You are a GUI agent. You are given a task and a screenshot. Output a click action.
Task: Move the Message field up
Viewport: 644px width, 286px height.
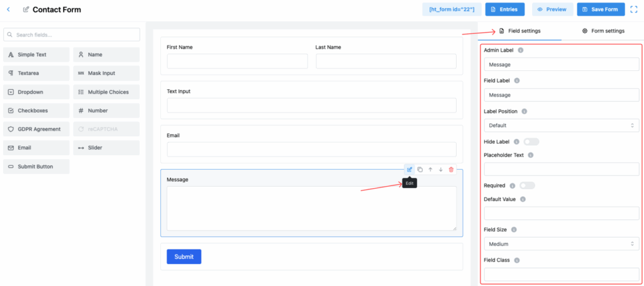(x=430, y=170)
